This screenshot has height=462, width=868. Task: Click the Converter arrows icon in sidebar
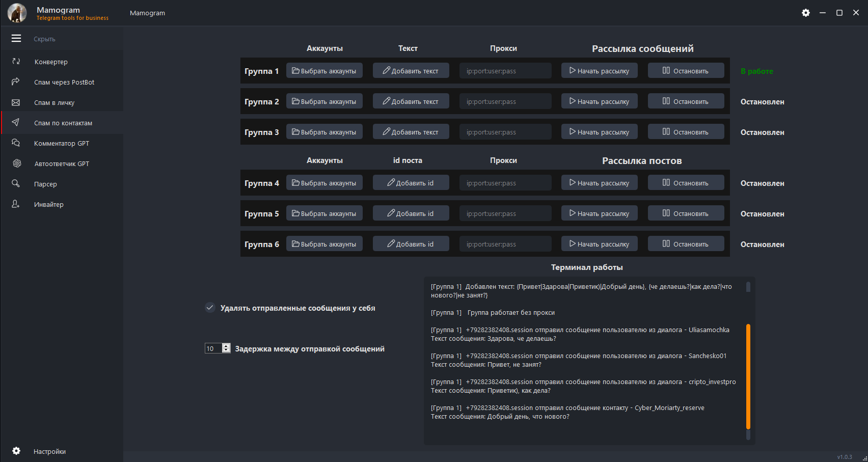coord(16,62)
